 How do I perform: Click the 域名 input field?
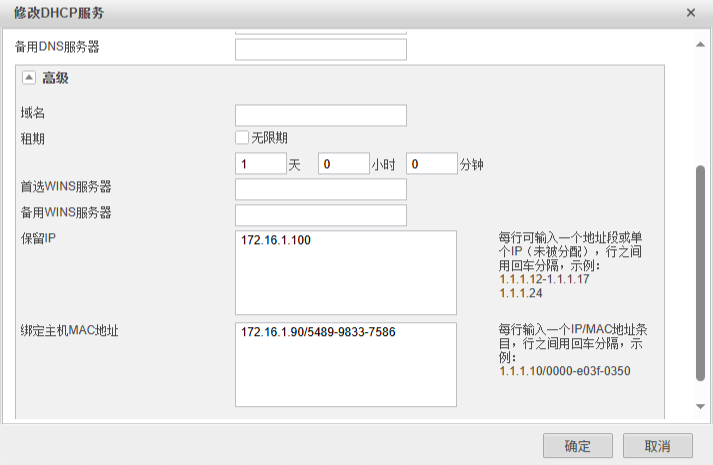[x=321, y=115]
